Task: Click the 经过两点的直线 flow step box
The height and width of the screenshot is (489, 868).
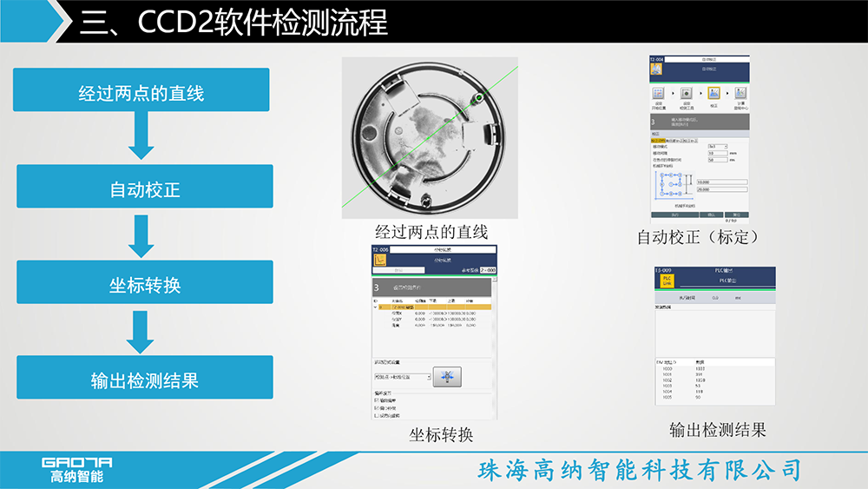Action: pyautogui.click(x=141, y=90)
